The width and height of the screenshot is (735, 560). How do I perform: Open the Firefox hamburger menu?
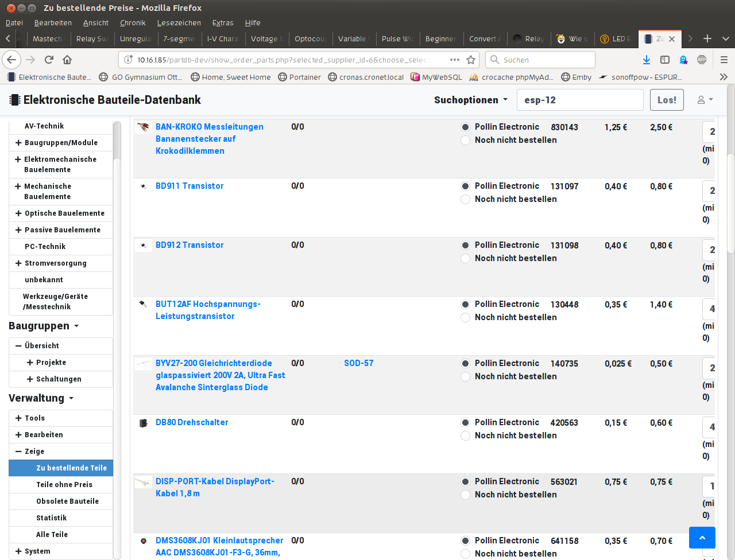coord(724,60)
